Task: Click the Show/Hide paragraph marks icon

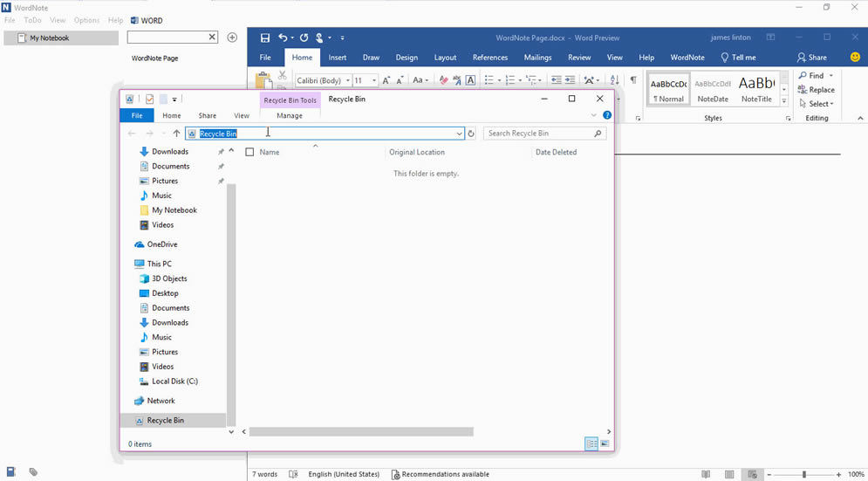Action: pos(633,80)
